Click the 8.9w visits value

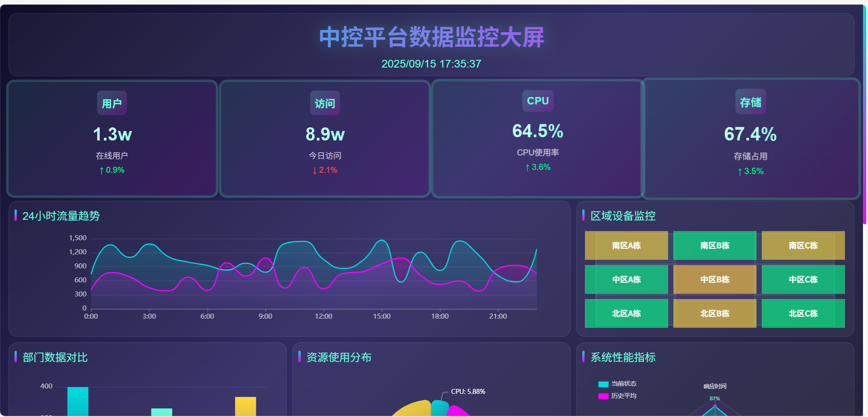[x=325, y=134]
